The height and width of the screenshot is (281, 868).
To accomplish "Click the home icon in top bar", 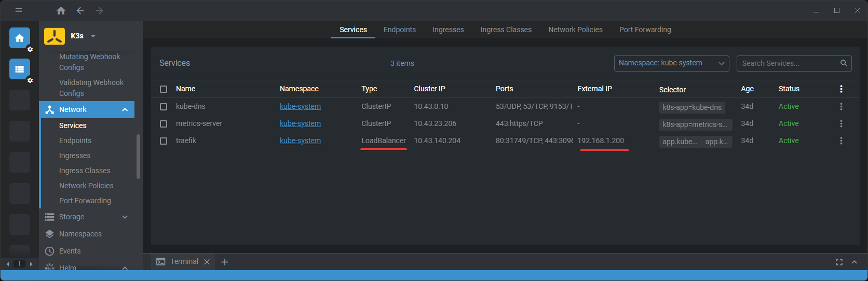I will (x=61, y=10).
